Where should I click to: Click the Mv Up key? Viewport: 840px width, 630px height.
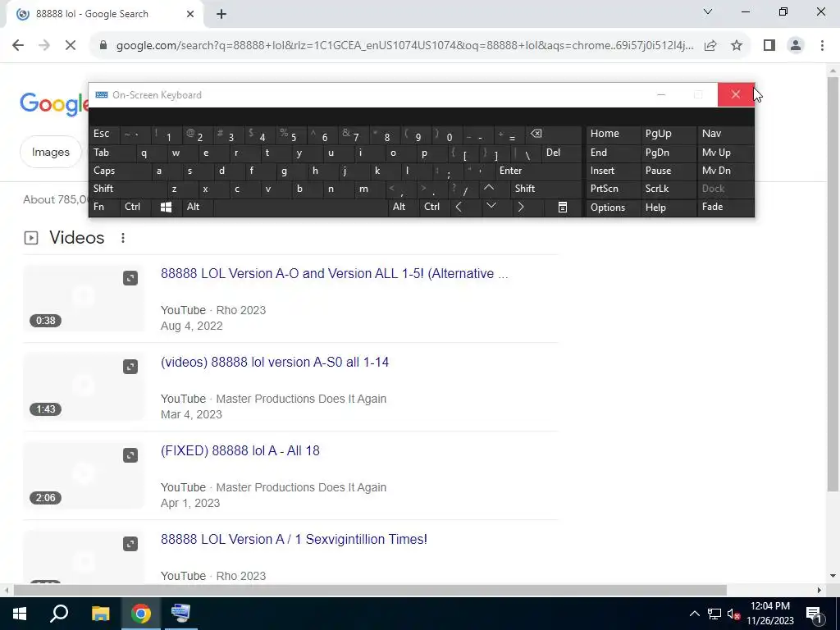coord(725,153)
